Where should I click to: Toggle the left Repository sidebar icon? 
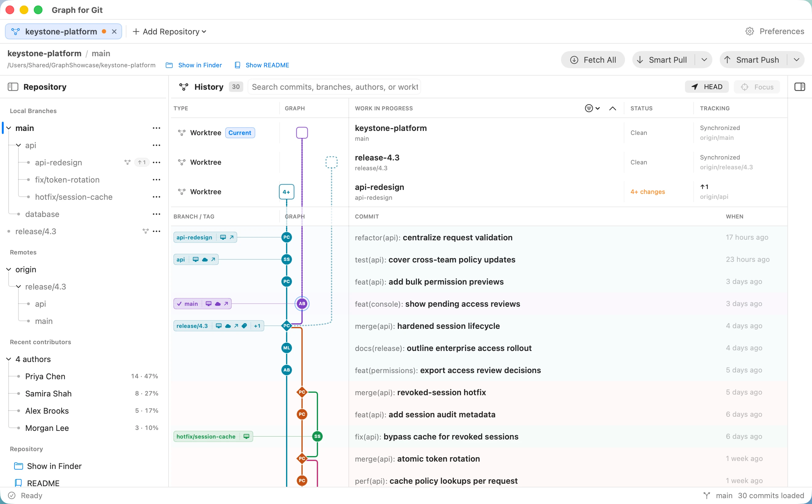(13, 87)
